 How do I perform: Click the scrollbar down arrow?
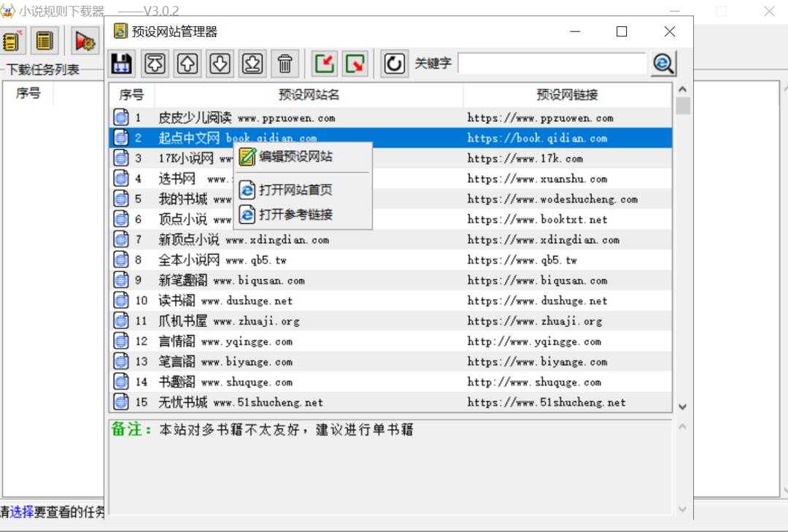683,406
